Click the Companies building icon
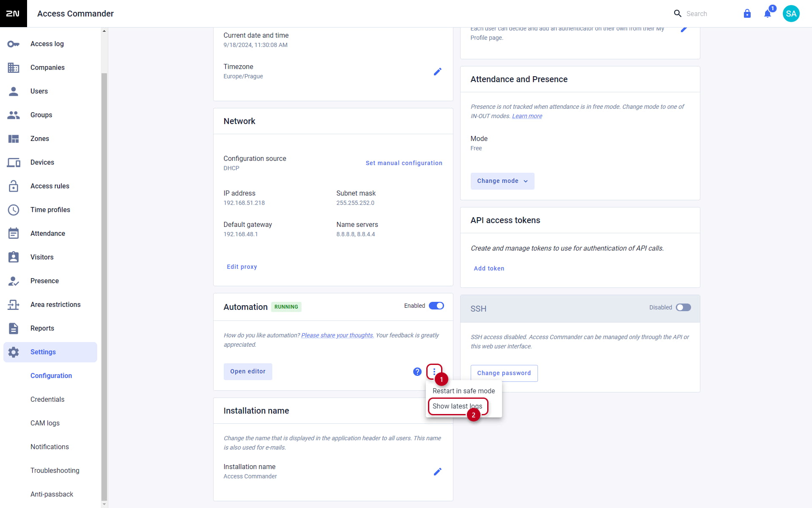Screen dimensions: 812x508 click(14, 68)
